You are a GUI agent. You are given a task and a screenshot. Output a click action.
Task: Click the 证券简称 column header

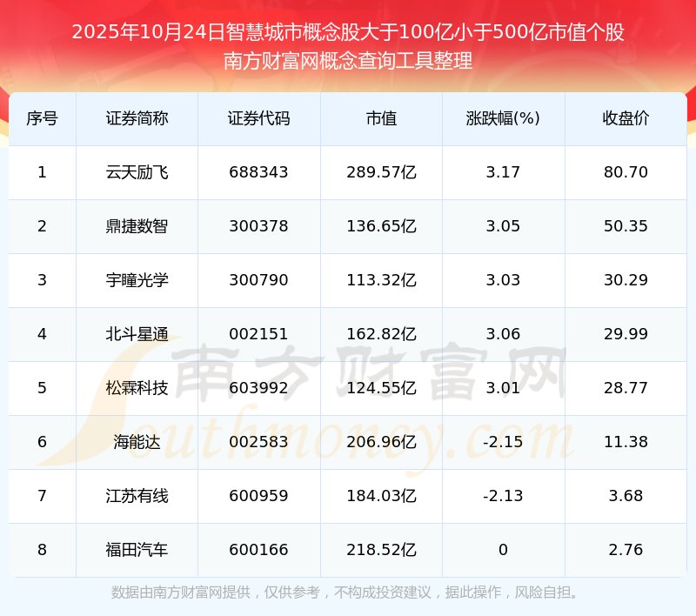pos(137,118)
